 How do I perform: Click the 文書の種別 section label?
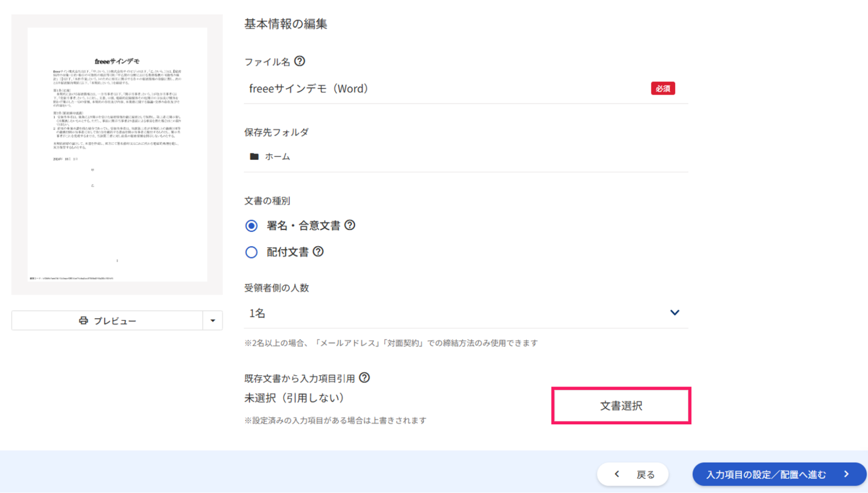[267, 201]
